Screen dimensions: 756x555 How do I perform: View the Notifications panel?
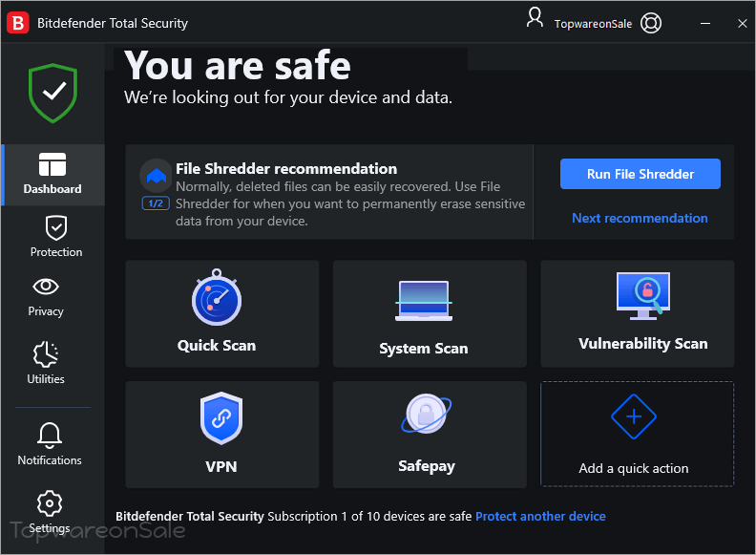tap(50, 444)
